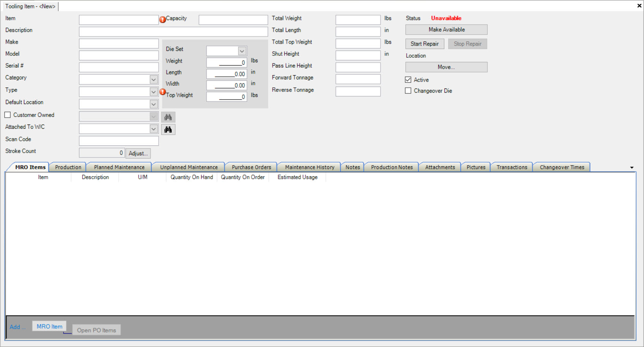Viewport: 644px width, 347px height.
Task: View the Transactions tab
Action: point(512,167)
